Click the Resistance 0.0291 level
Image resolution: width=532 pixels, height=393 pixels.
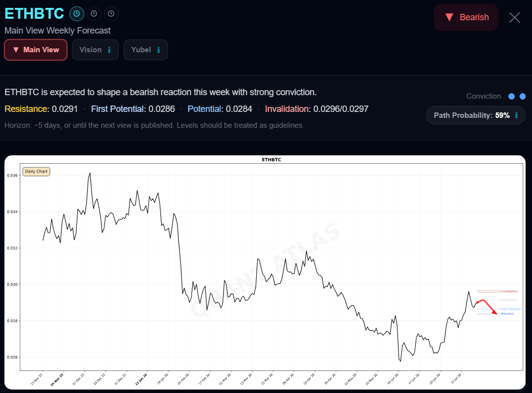(x=41, y=109)
